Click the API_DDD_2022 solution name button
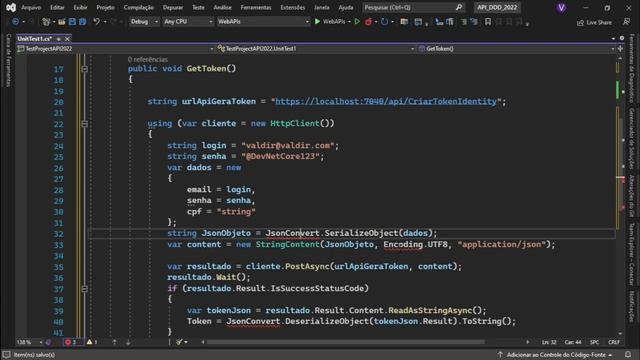The height and width of the screenshot is (360, 640). point(497,7)
